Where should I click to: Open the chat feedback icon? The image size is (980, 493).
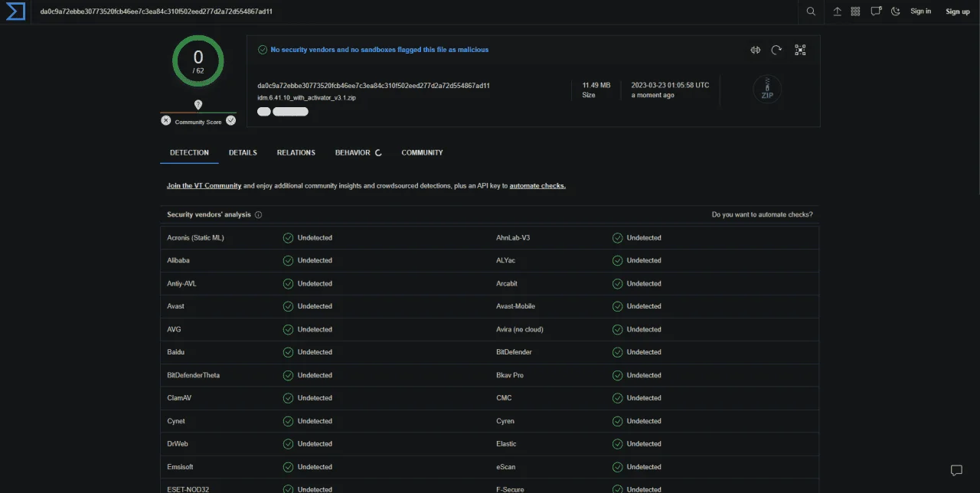coord(956,470)
